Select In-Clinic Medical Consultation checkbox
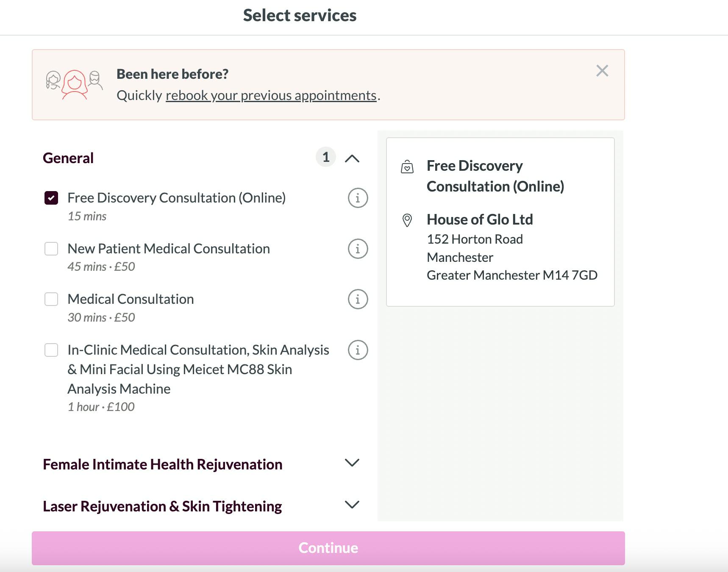Screen dimensions: 728x572 click(51, 350)
